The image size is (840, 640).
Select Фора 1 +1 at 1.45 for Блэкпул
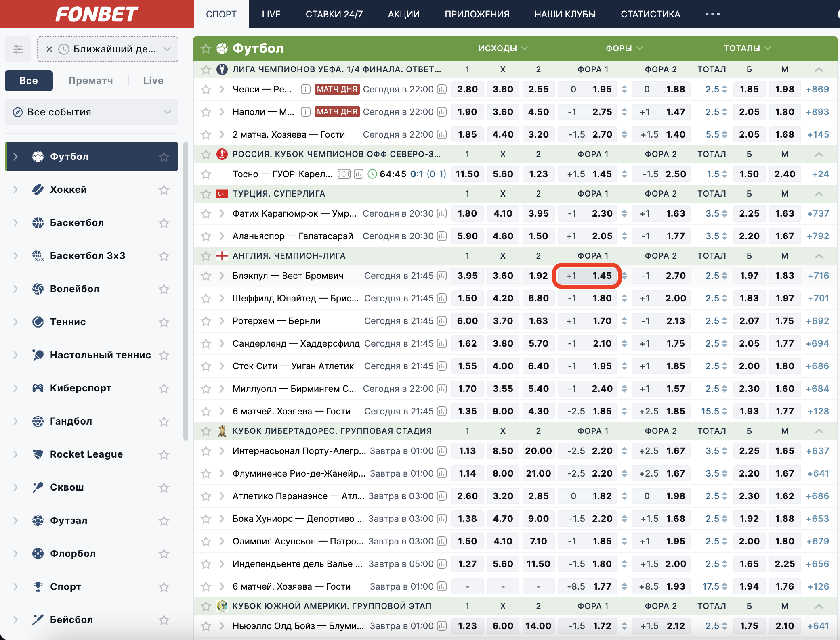tap(588, 276)
